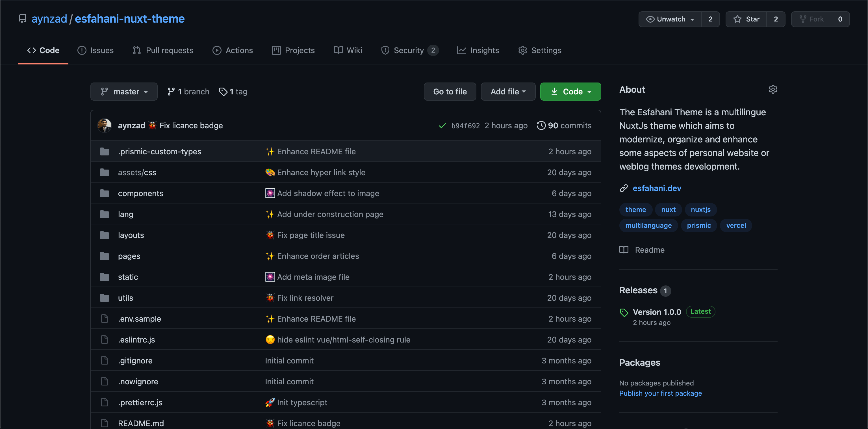The height and width of the screenshot is (429, 868).
Task: Open the master branch selector
Action: pyautogui.click(x=124, y=92)
